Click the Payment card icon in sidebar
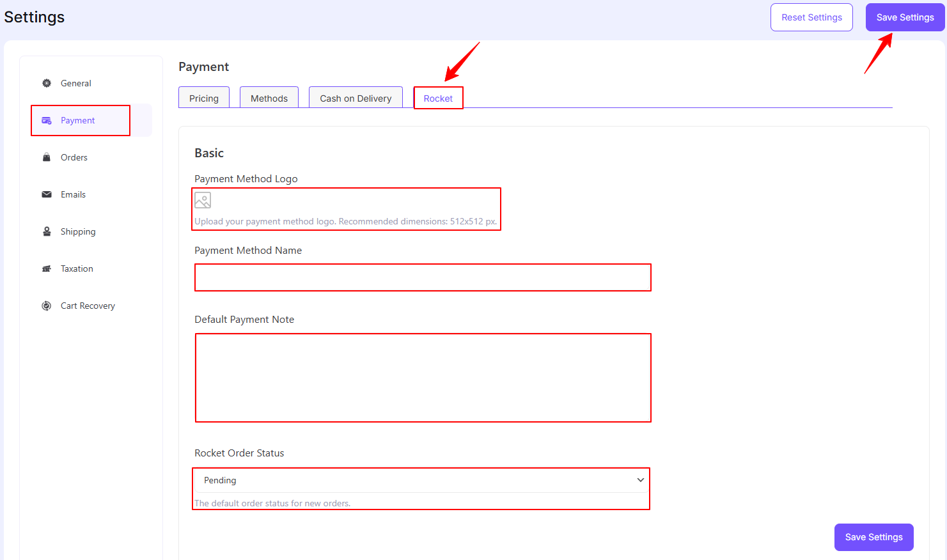 (47, 120)
